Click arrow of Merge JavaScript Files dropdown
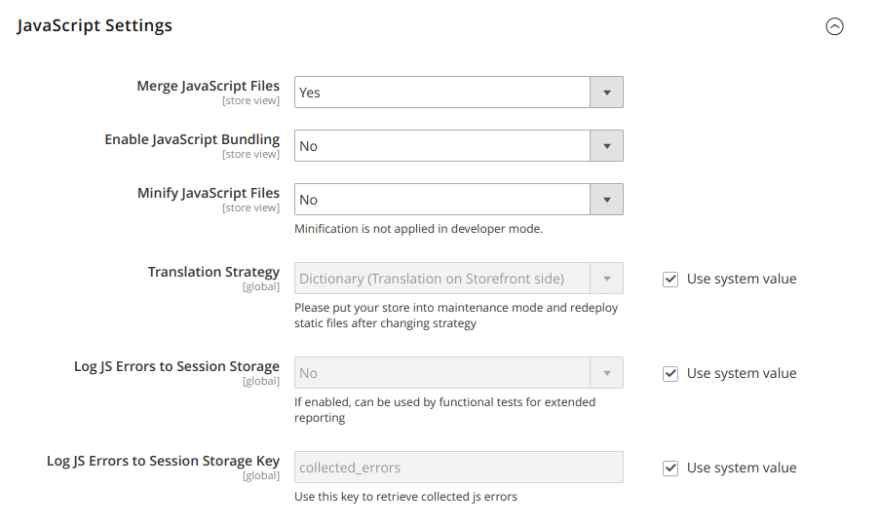The width and height of the screenshot is (880, 525). 607,92
